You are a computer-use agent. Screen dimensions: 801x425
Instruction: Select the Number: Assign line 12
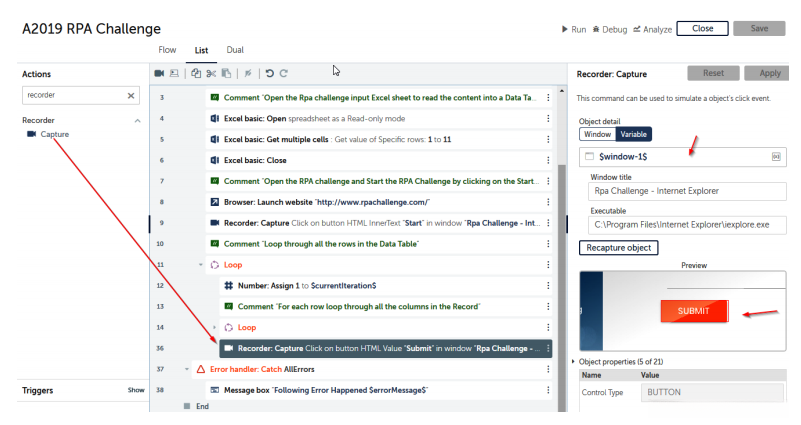(x=386, y=286)
